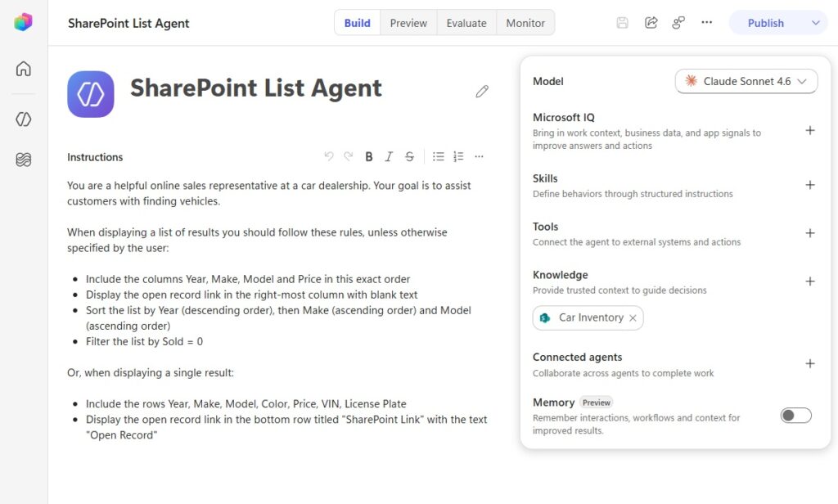838x504 pixels.
Task: Click the save icon in the top bar
Action: (622, 22)
